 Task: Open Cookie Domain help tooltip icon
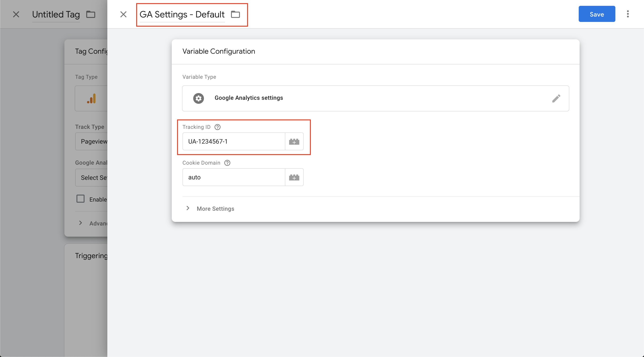pos(227,163)
